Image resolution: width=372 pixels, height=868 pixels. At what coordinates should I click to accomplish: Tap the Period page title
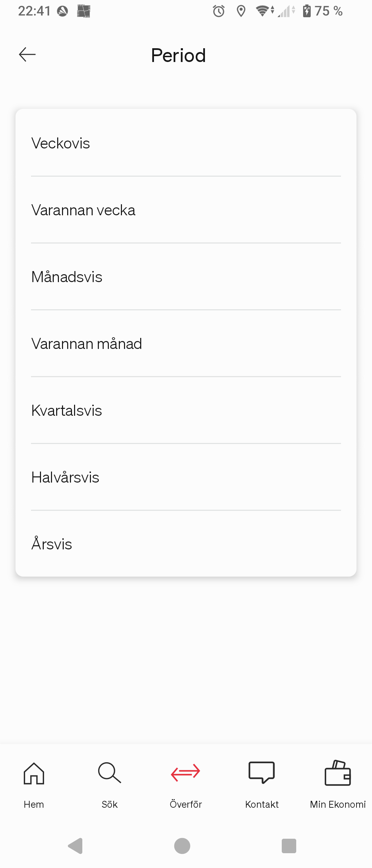(x=178, y=55)
